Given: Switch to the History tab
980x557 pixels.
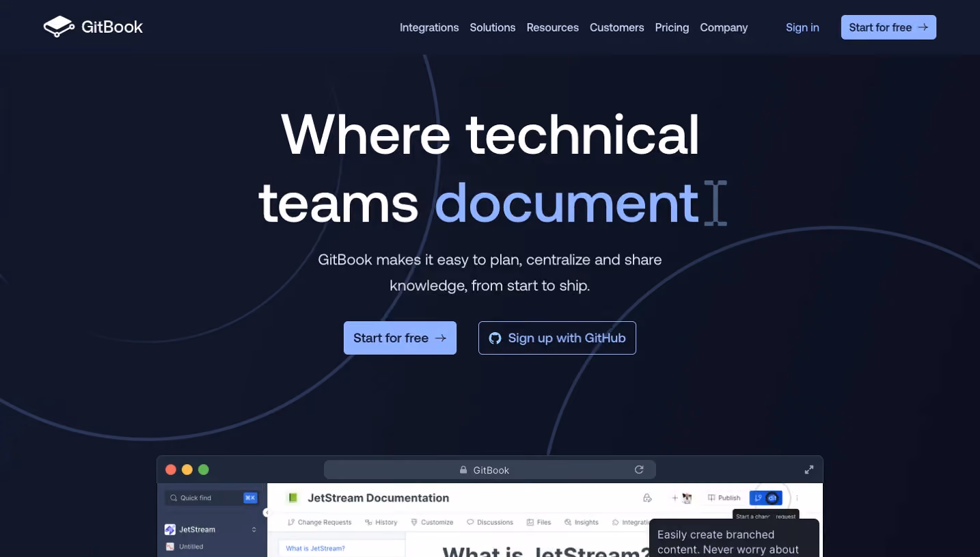Looking at the screenshot, I should (x=381, y=522).
